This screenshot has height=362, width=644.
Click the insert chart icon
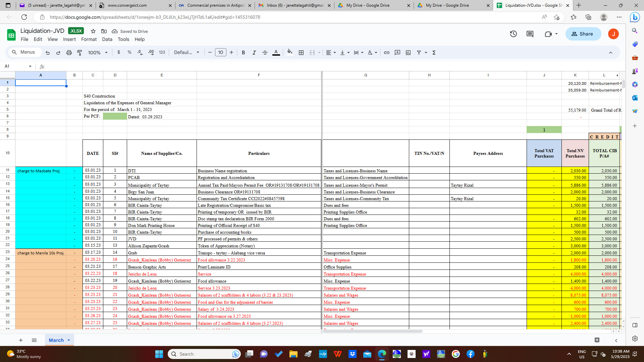(x=408, y=53)
